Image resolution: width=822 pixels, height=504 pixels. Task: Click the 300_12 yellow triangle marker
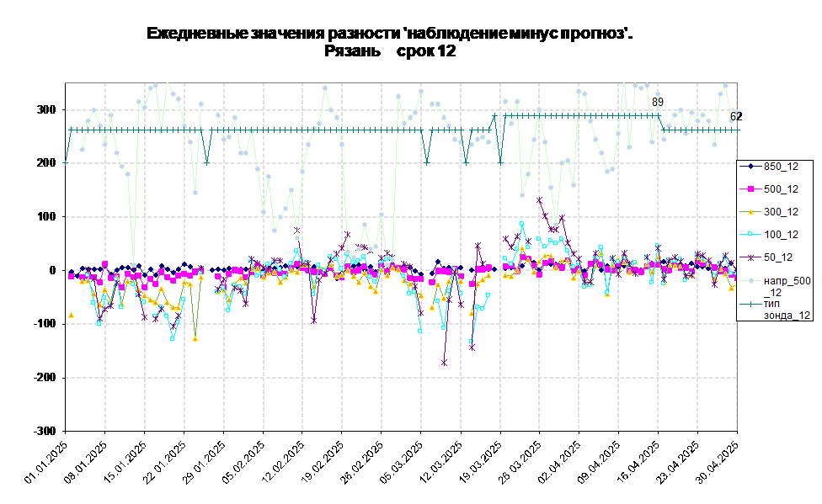(x=750, y=212)
